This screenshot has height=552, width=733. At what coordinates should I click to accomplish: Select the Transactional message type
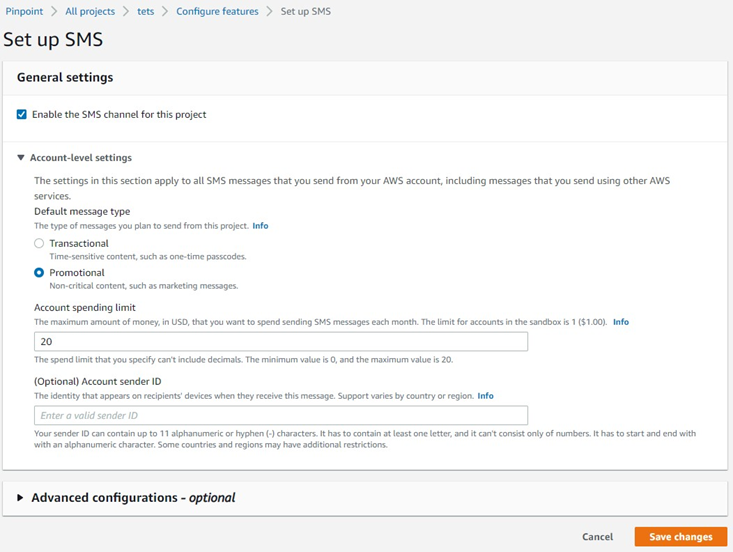39,243
